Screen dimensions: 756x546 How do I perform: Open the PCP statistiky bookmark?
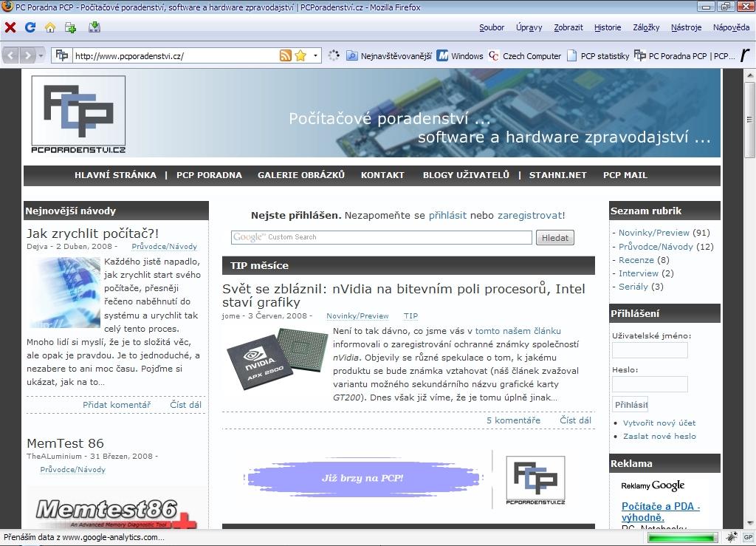(x=598, y=56)
